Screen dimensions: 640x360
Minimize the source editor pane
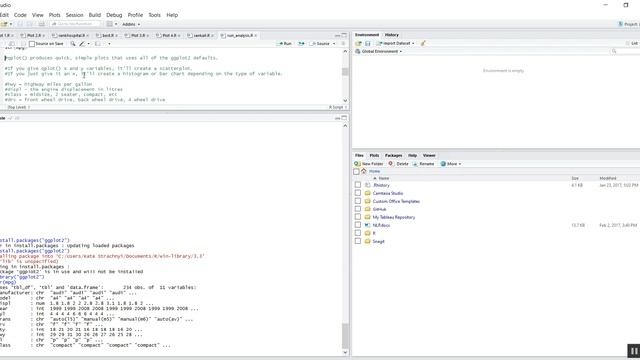point(338,36)
